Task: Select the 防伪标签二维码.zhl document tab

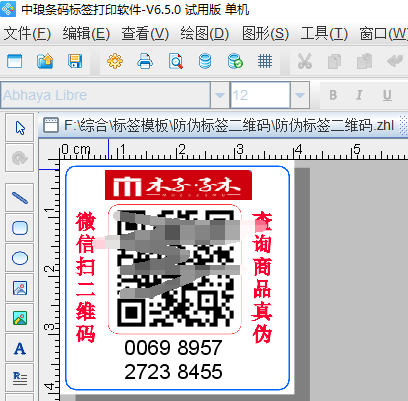Action: point(219,126)
